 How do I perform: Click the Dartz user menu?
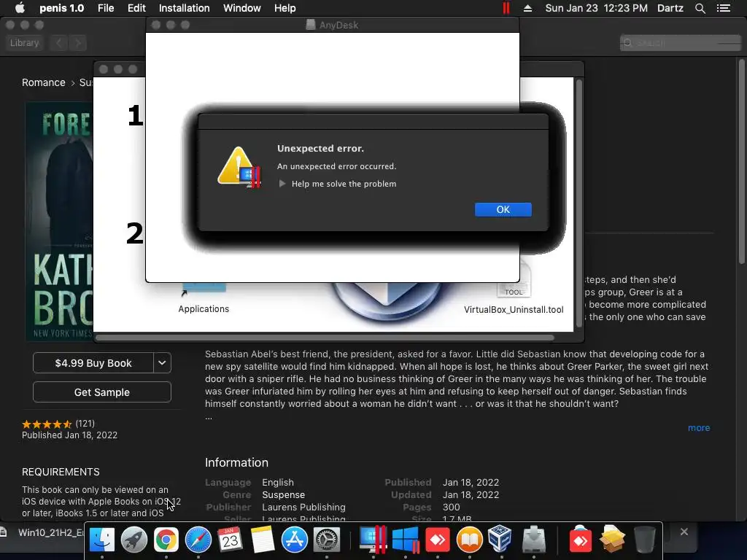coord(670,8)
